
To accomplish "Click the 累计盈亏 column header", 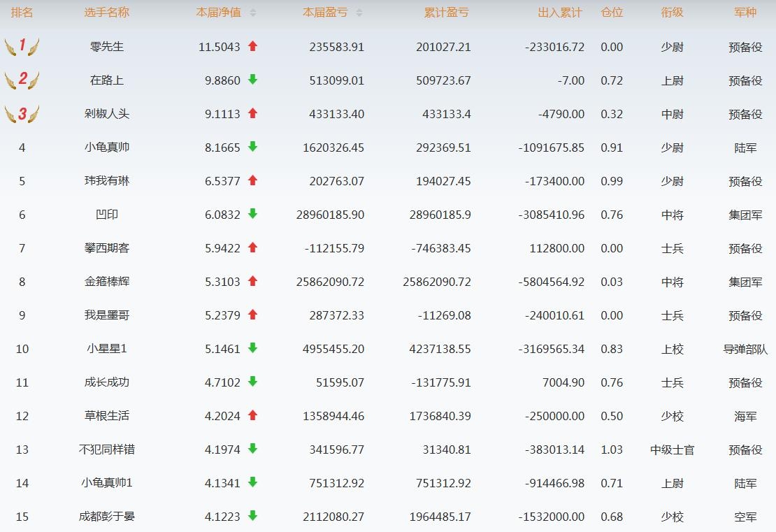I will click(446, 13).
